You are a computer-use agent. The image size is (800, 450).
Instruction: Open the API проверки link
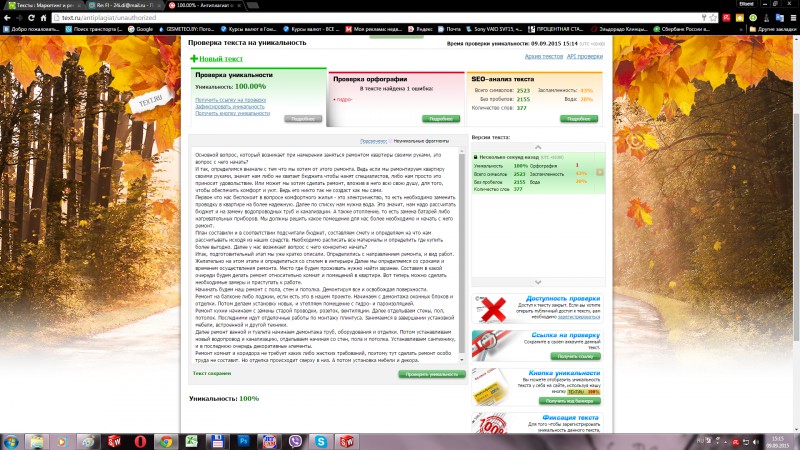coord(585,57)
